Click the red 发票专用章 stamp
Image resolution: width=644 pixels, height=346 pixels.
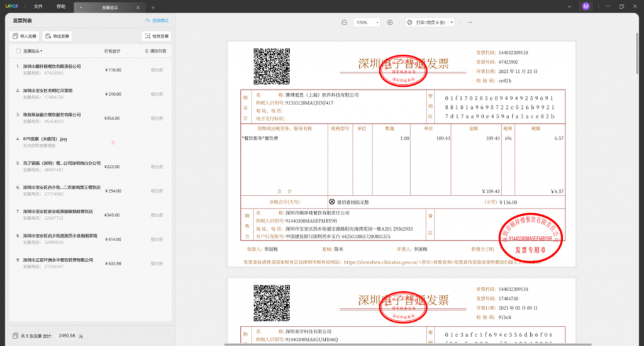530,237
